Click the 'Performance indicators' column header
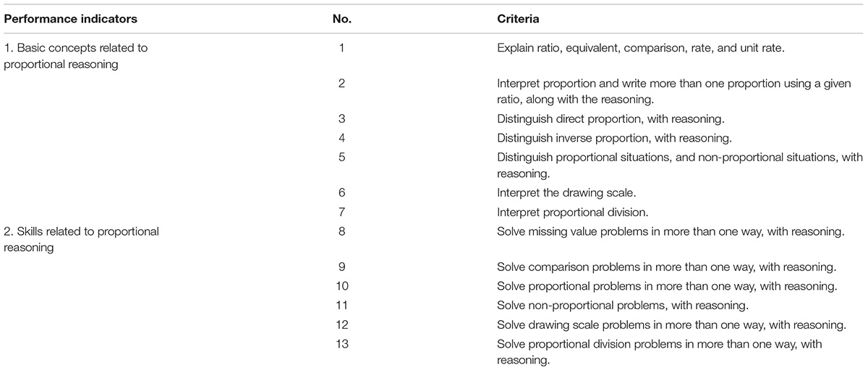The image size is (868, 370). point(61,20)
